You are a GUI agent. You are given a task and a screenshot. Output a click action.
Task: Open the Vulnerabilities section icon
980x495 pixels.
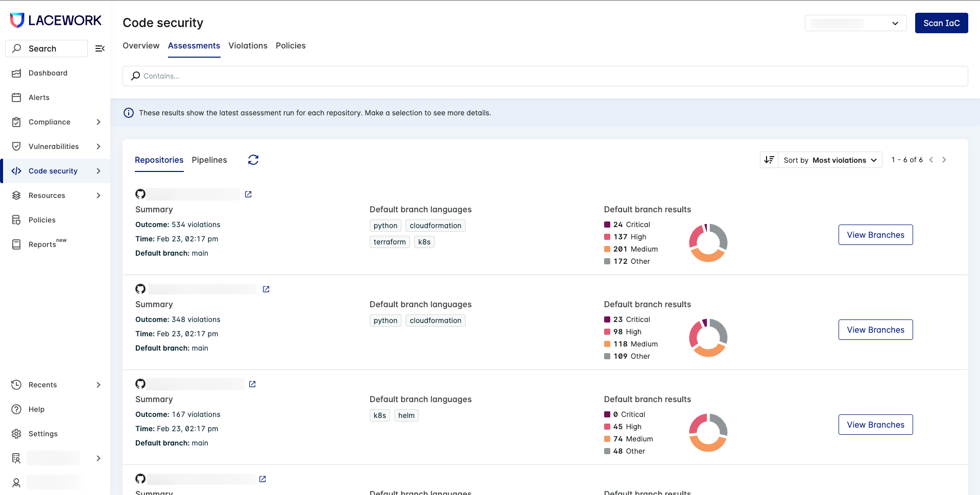(16, 146)
